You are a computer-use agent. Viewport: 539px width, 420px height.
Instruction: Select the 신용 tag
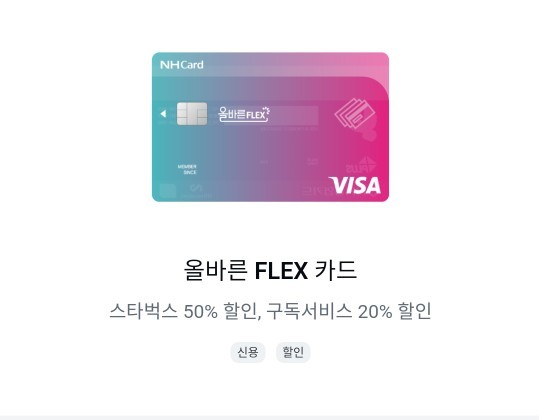coord(248,352)
